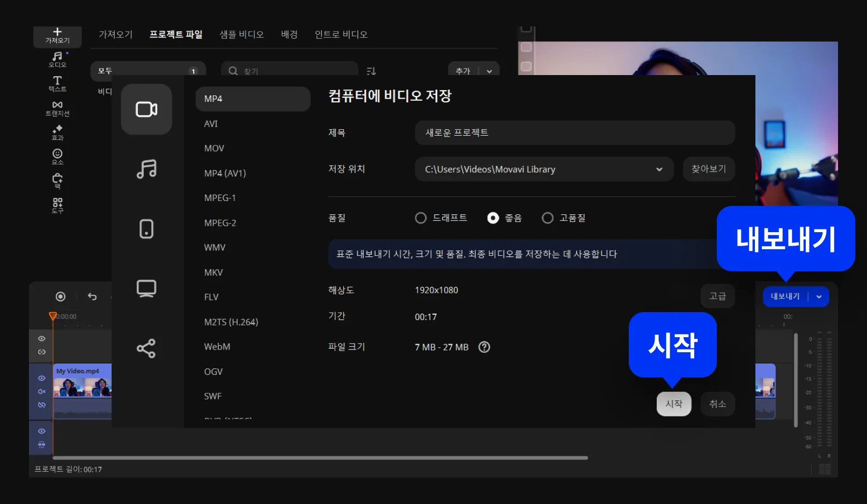
Task: Switch to the 인트로 비디오 tab
Action: (x=341, y=34)
